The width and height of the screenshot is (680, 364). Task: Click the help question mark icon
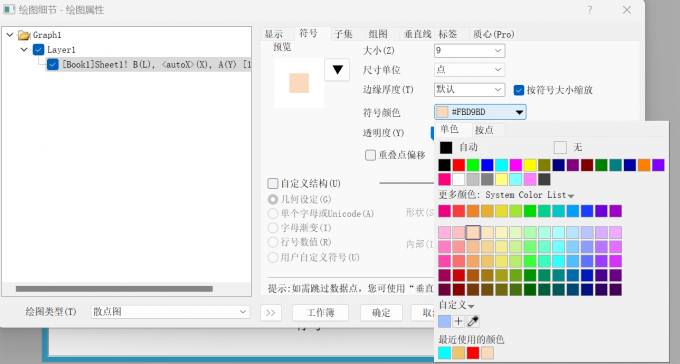590,10
